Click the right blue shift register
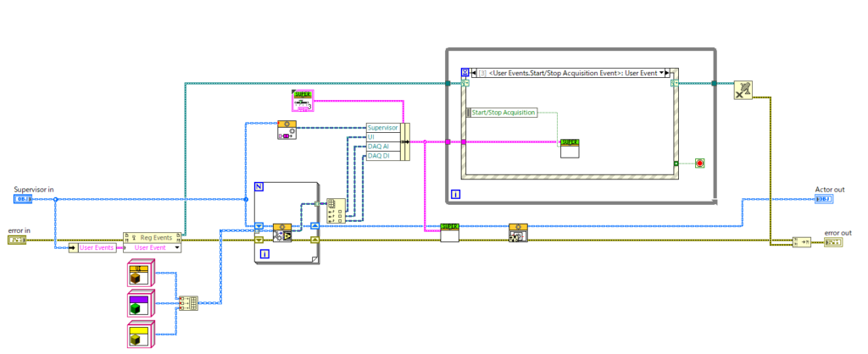 [x=314, y=226]
